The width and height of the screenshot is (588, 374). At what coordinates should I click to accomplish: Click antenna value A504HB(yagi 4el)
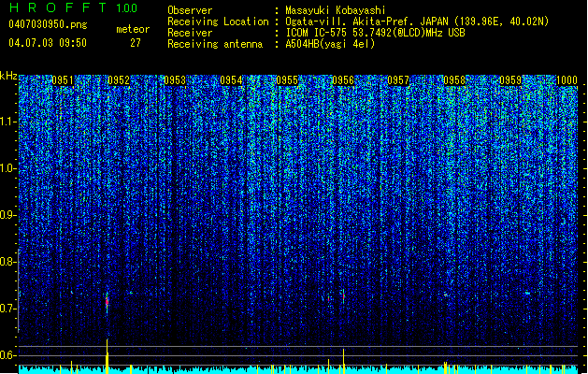(x=330, y=44)
